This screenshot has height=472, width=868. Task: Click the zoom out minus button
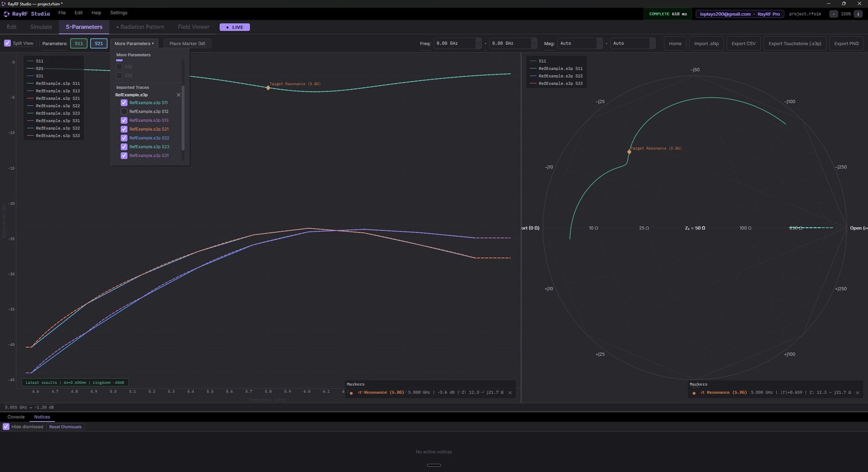[833, 14]
